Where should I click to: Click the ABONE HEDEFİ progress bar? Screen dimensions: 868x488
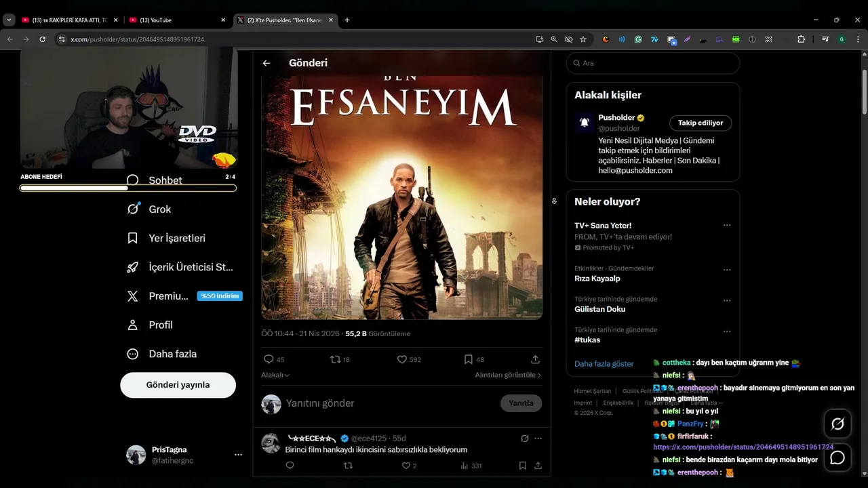point(128,188)
